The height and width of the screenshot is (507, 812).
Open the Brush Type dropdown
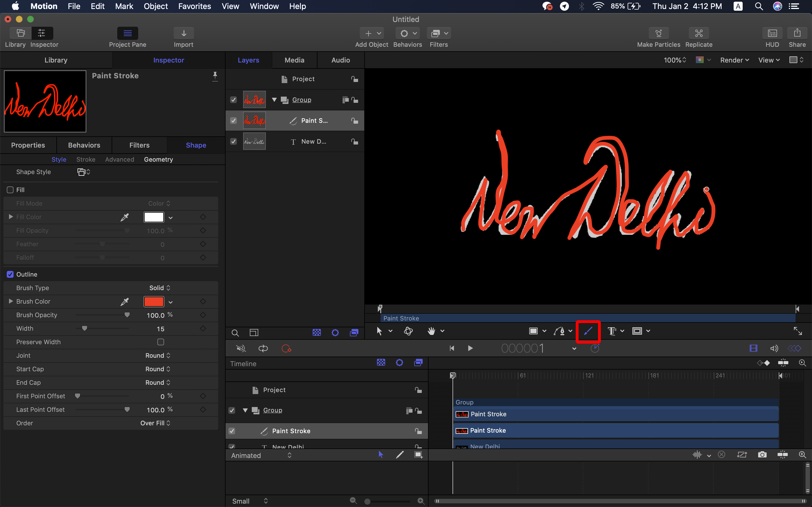[x=160, y=288]
